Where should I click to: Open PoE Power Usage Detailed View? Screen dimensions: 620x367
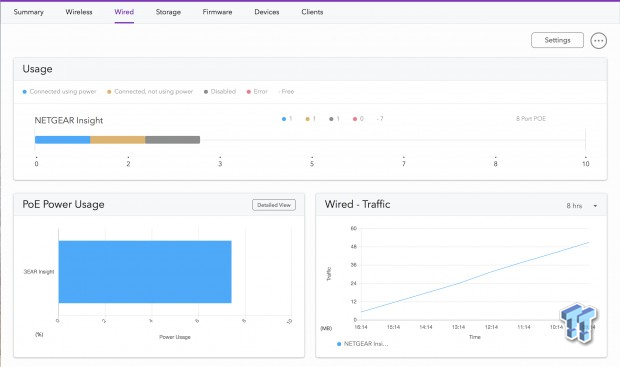(274, 205)
